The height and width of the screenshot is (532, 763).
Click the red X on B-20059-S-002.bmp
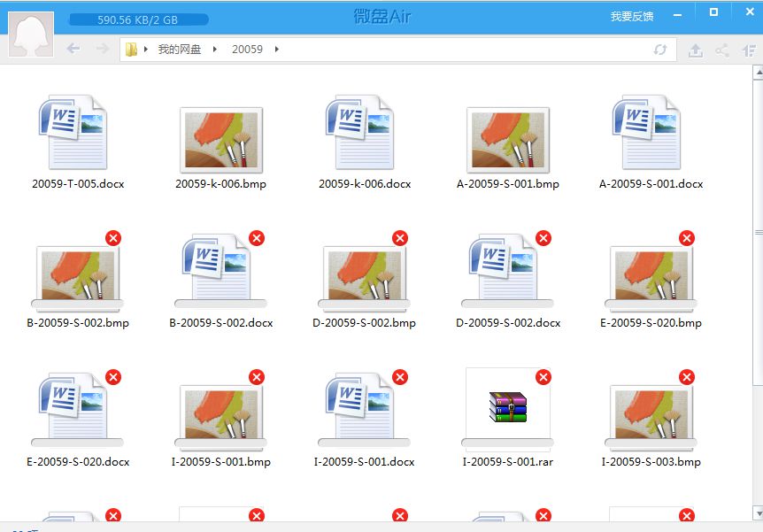113,238
